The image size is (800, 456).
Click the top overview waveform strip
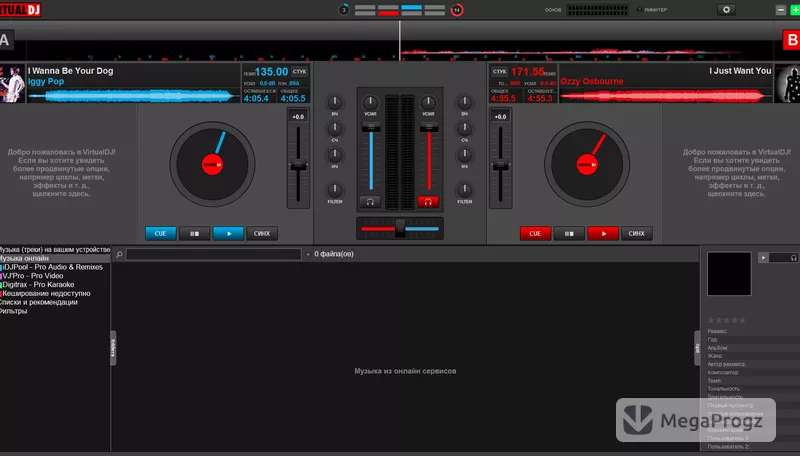(400, 51)
